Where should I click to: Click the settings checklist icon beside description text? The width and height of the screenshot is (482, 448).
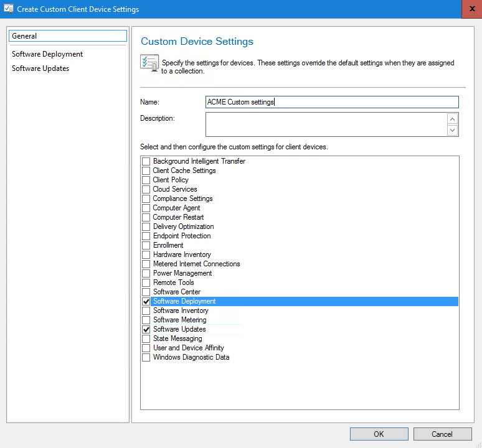click(149, 63)
